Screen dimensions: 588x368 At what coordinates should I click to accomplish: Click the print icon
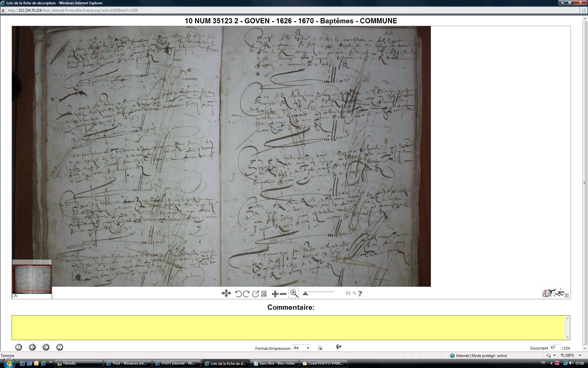click(320, 347)
